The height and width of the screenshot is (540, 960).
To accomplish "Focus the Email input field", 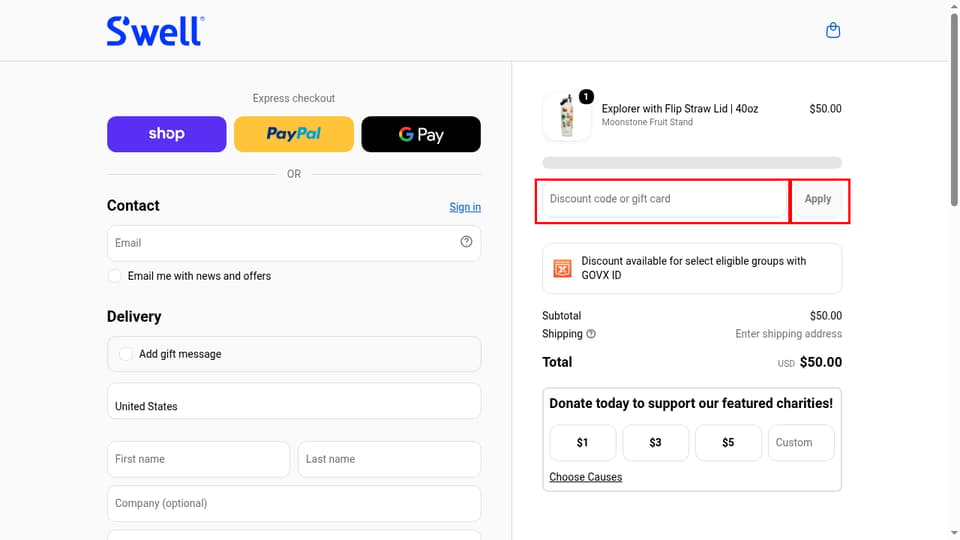I will coord(294,243).
